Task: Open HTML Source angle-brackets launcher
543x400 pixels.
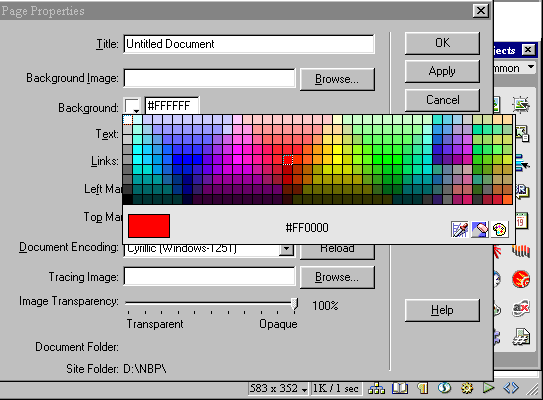Action: pyautogui.click(x=511, y=388)
